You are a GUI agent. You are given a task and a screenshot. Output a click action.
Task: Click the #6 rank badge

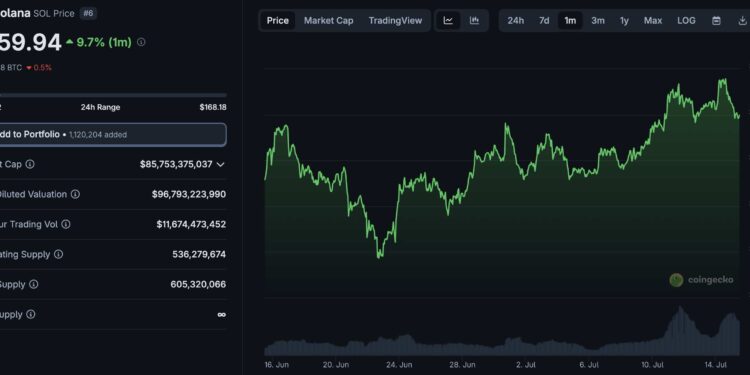[88, 13]
